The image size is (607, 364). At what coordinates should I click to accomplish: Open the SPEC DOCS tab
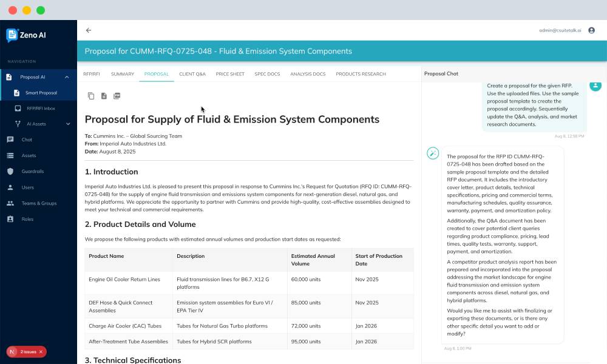[x=267, y=74]
